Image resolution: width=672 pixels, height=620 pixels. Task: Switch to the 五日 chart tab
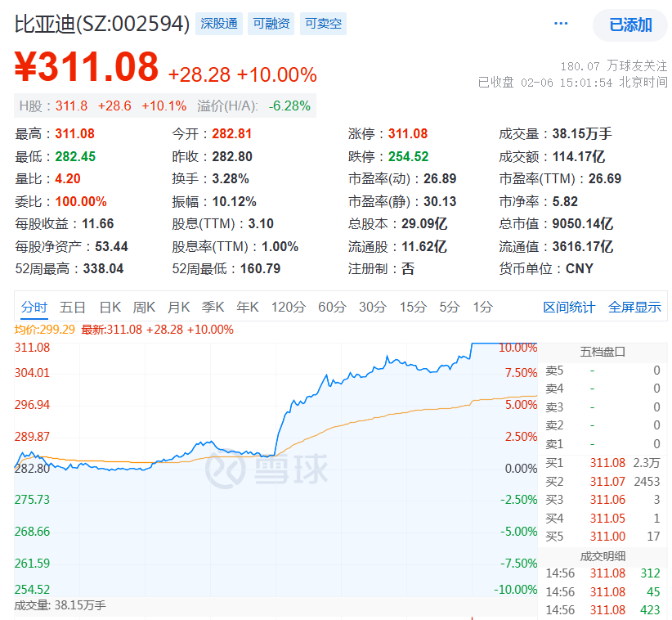click(73, 308)
